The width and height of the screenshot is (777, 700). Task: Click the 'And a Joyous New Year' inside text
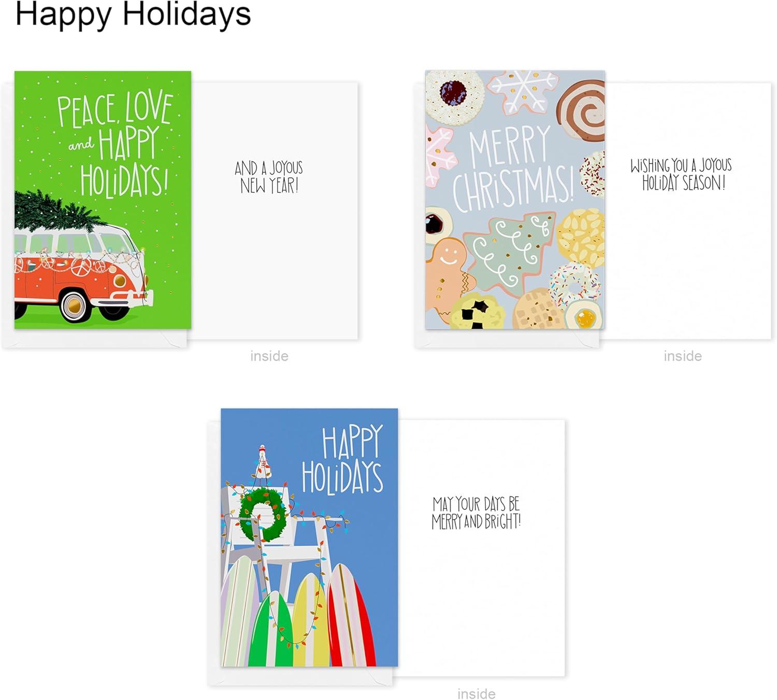pyautogui.click(x=269, y=177)
